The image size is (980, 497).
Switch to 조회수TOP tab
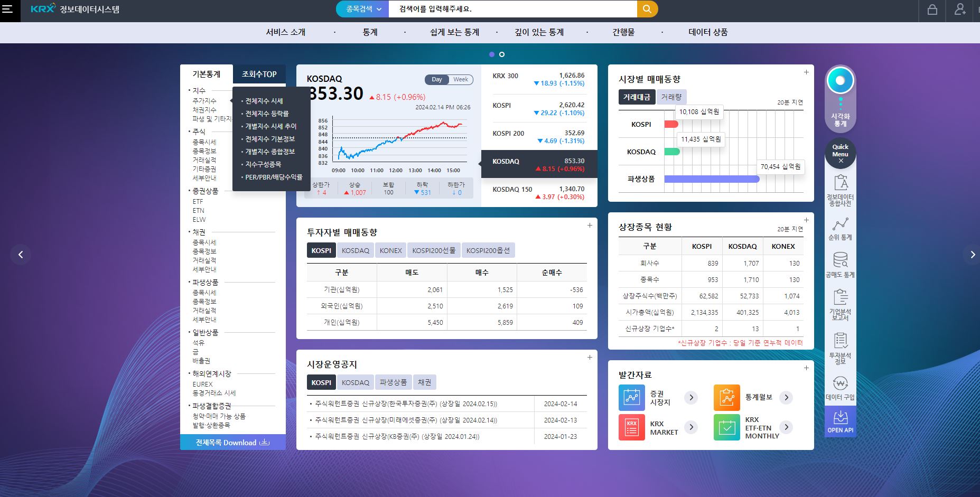(x=259, y=74)
